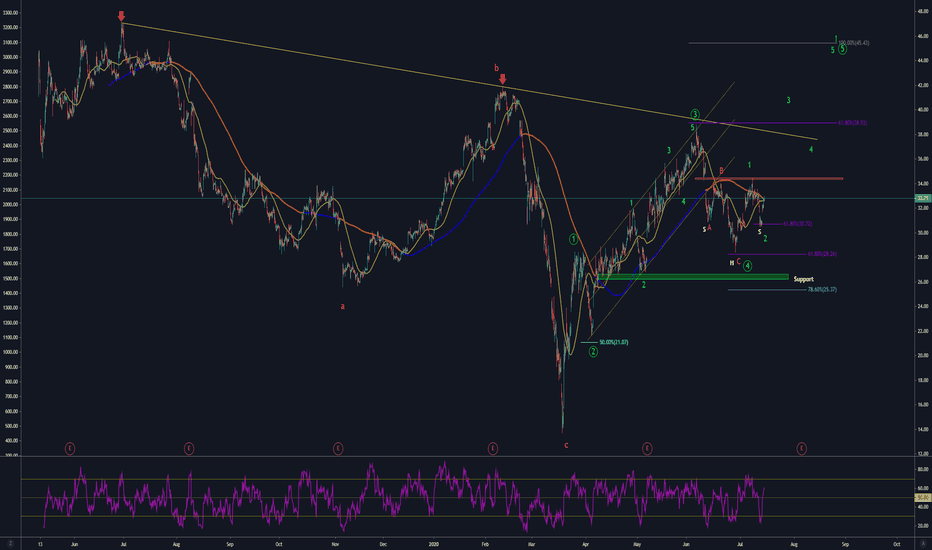Select the white 'H' head label

(x=732, y=263)
